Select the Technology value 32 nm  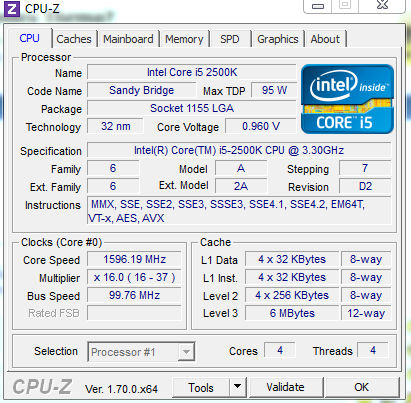pos(116,126)
